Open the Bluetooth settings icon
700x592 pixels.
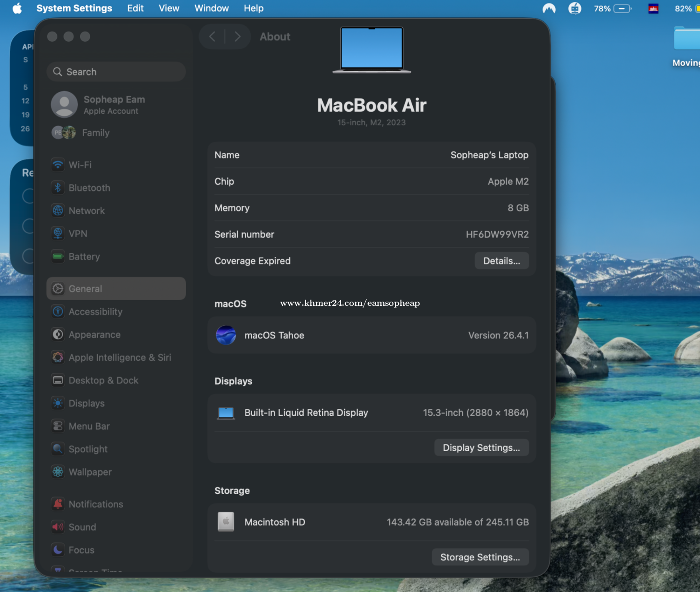tap(58, 188)
